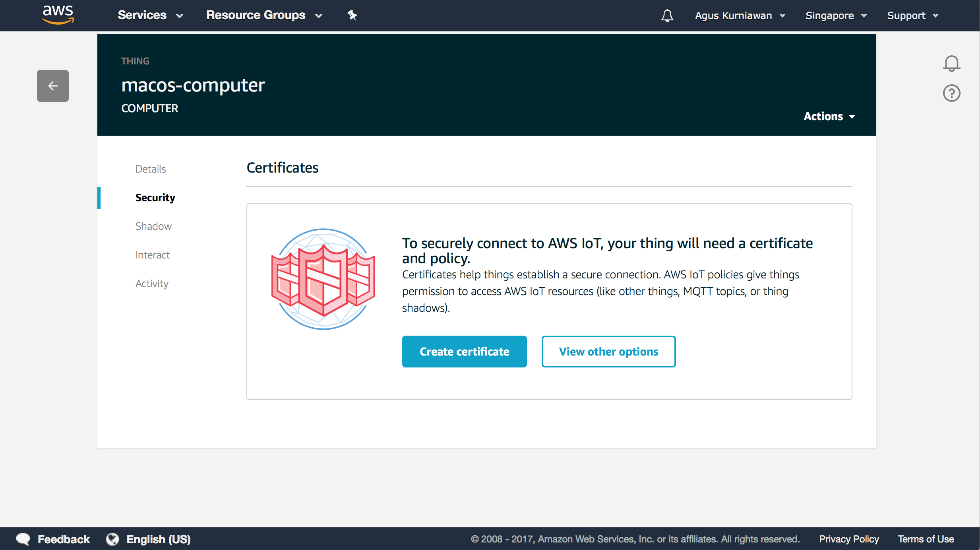
Task: View the Activity tab
Action: 152,284
